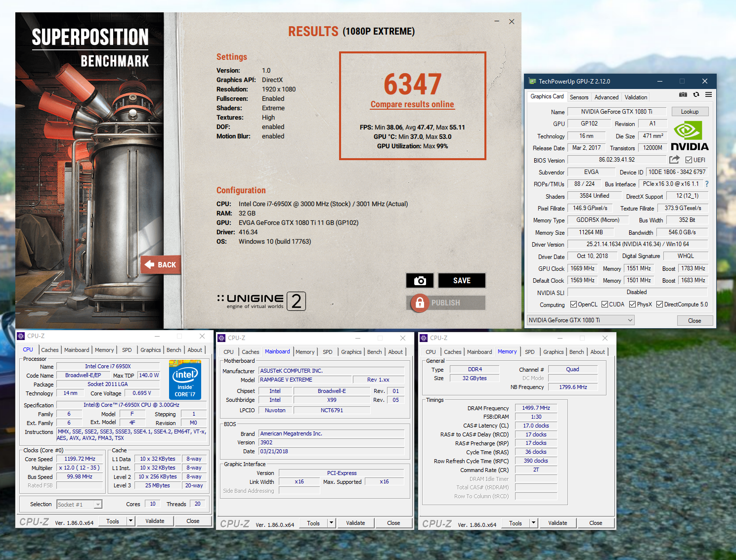Click the camera screenshot button in Superposition
This screenshot has width=736, height=560.
(420, 280)
